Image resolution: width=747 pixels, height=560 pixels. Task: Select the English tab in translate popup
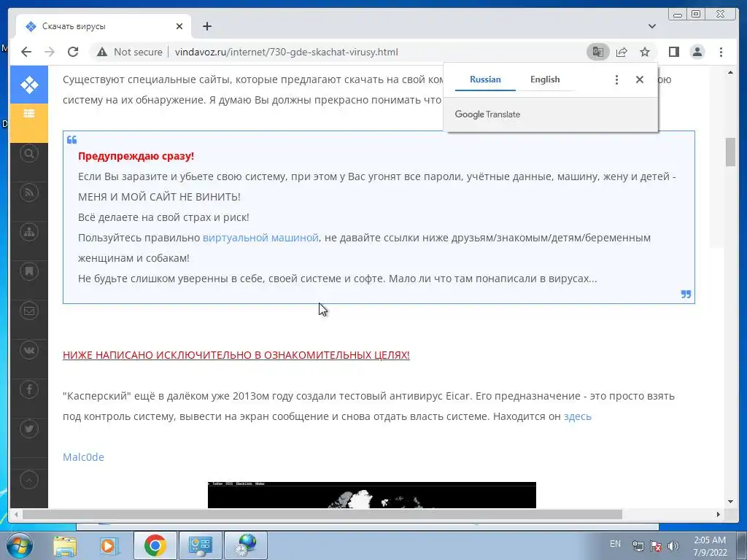point(545,79)
